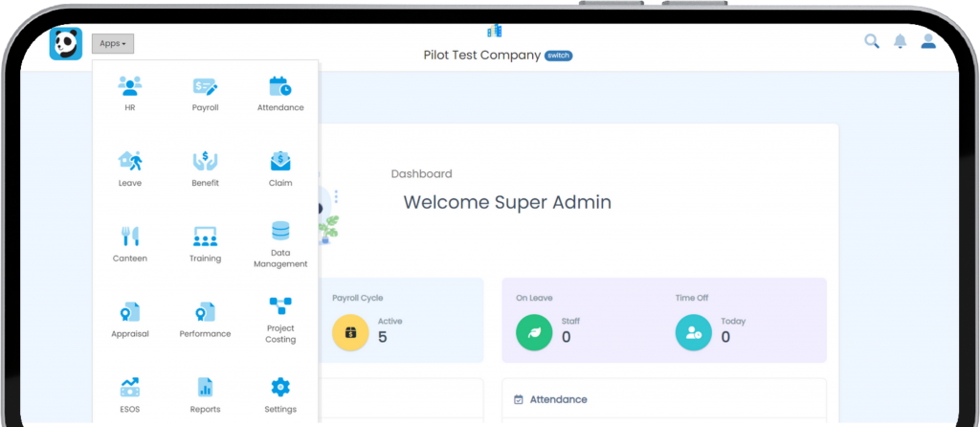Image resolution: width=980 pixels, height=427 pixels.
Task: Click the Benefit hands icon
Action: [205, 161]
